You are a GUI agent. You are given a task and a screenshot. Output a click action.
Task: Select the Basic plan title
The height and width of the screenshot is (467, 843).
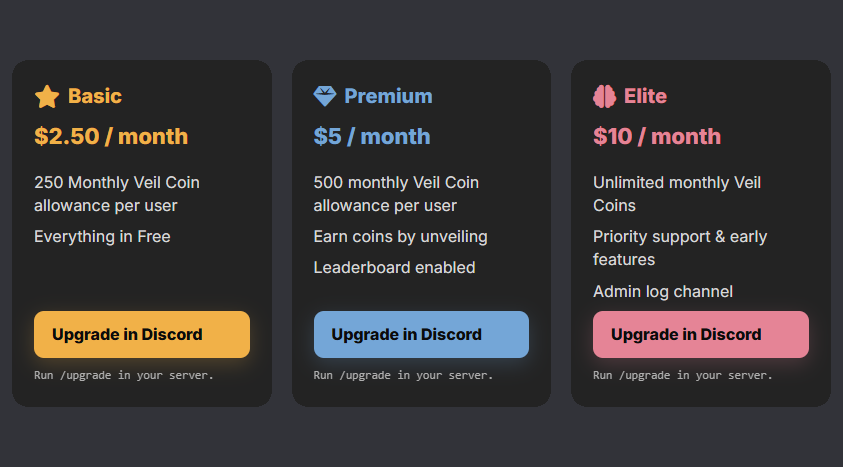click(x=95, y=96)
